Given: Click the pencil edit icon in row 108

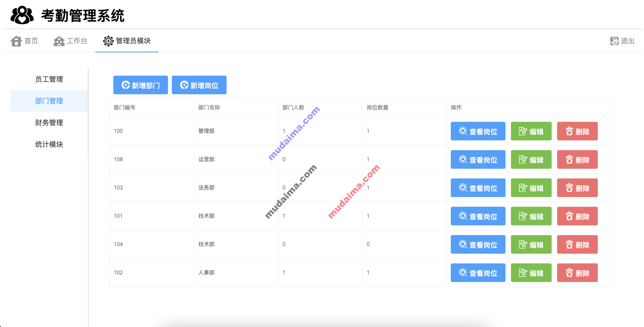Looking at the screenshot, I should [523, 159].
